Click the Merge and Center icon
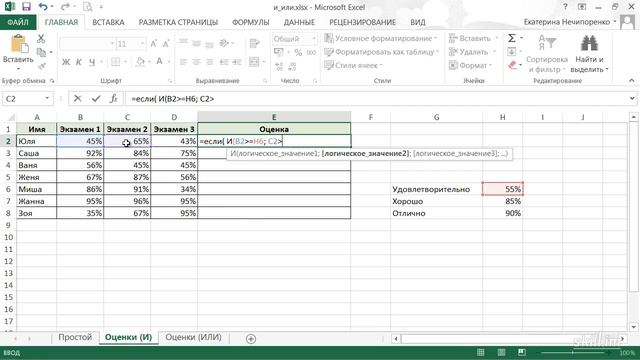Screen dimensions: 640x360 [x=254, y=62]
